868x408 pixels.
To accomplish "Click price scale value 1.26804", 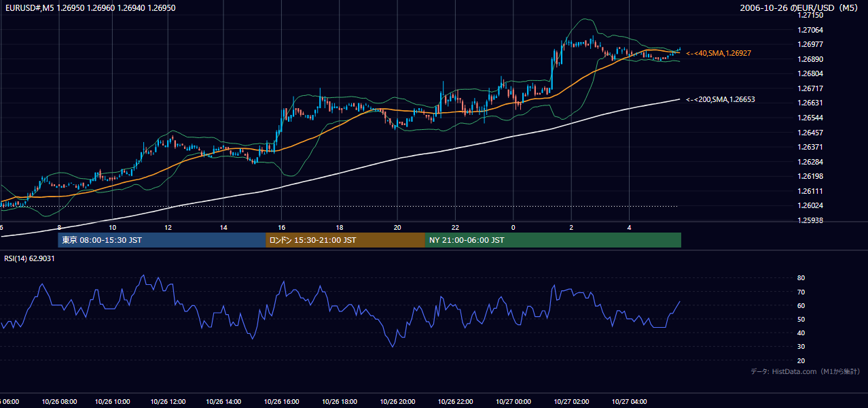I will tap(811, 73).
